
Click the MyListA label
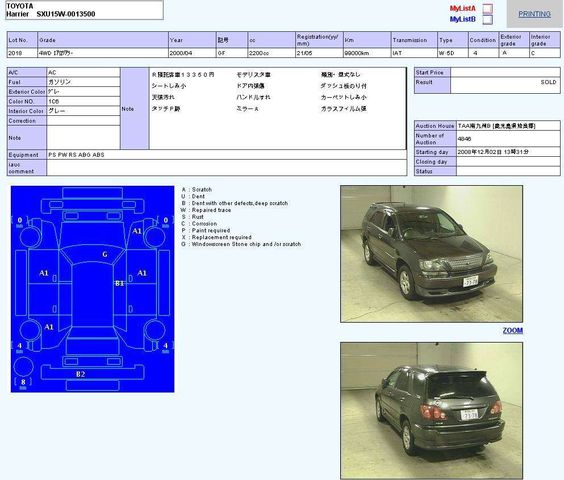[x=463, y=8]
